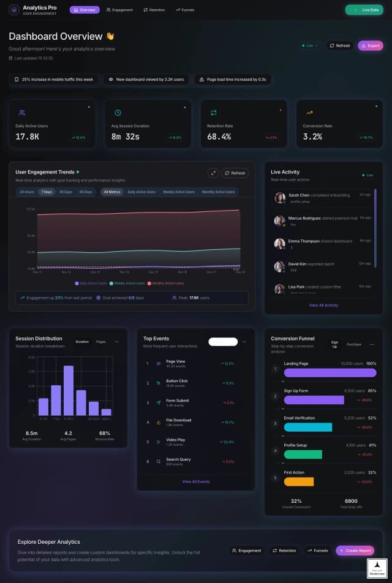Screen dimensions: 392x583
Task: Expand the Landing Page funnel step chevron
Action: coord(284,382)
